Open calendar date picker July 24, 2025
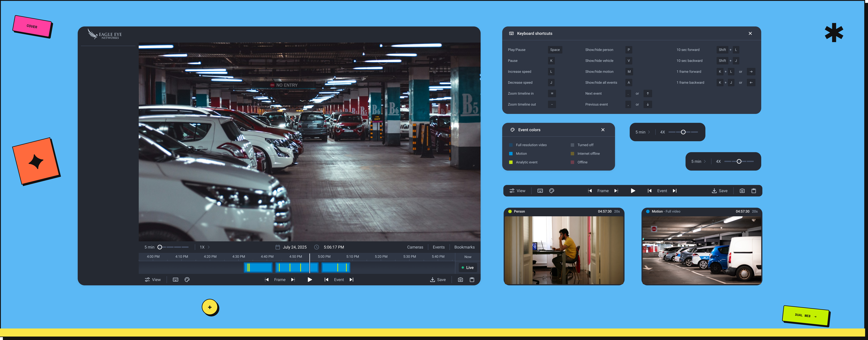This screenshot has height=340, width=868. tap(291, 247)
